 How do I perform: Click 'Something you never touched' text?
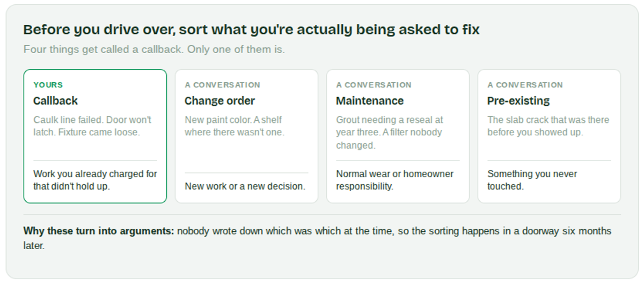pyautogui.click(x=532, y=180)
